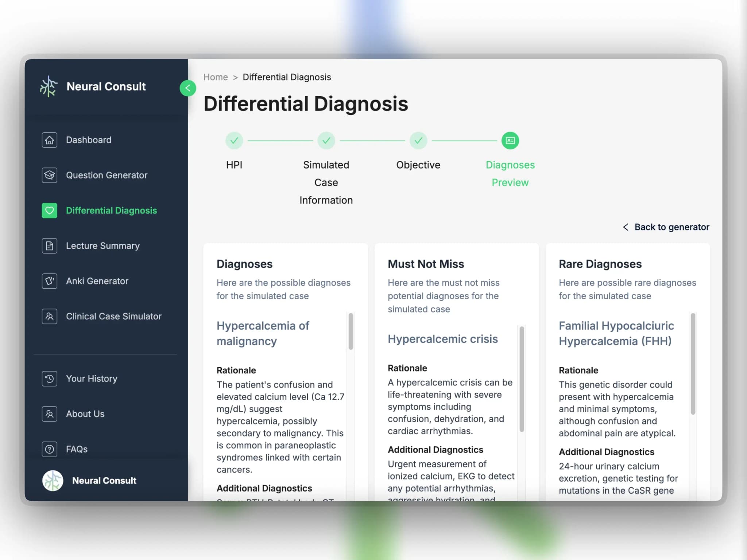This screenshot has width=747, height=560.
Task: Click the FAQs menu item
Action: [77, 449]
